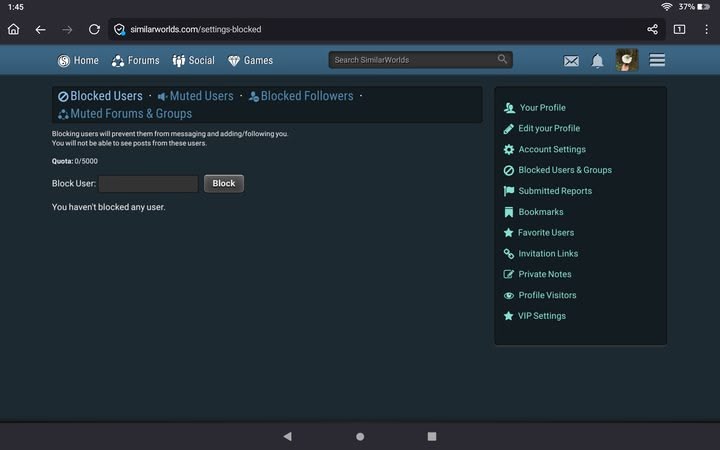Tap the browser share icon

click(x=652, y=30)
